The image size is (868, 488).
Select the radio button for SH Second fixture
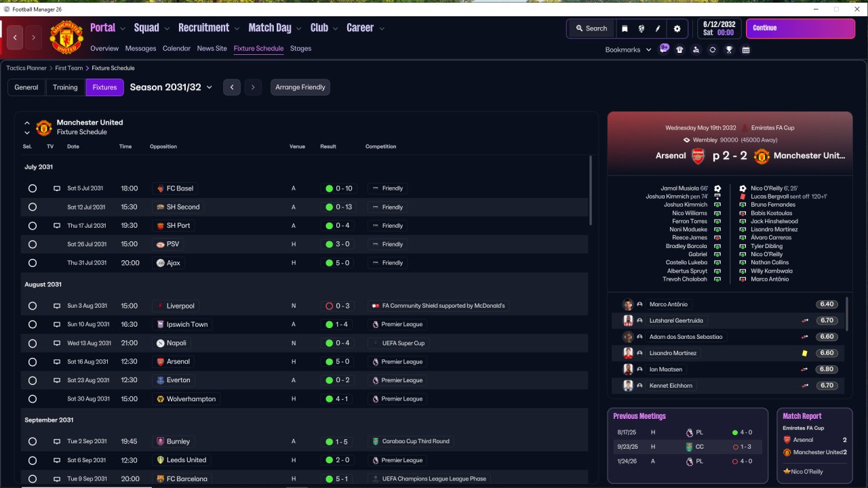click(x=33, y=207)
